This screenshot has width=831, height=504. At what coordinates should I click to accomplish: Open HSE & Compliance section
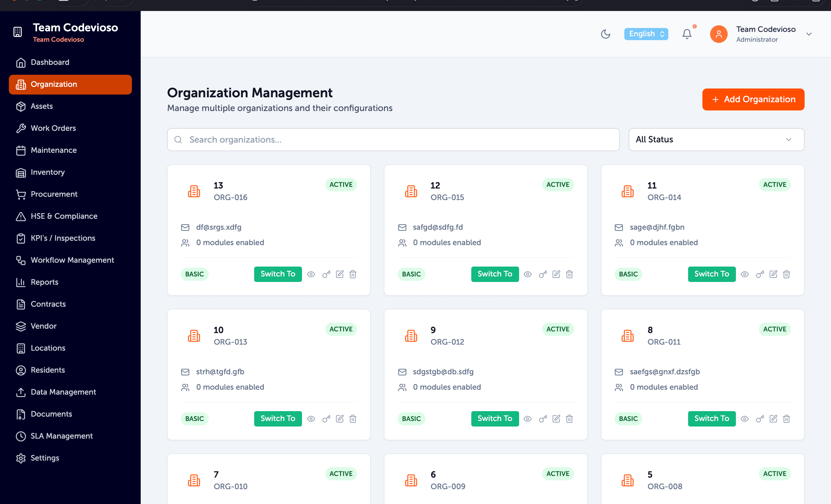pos(70,216)
